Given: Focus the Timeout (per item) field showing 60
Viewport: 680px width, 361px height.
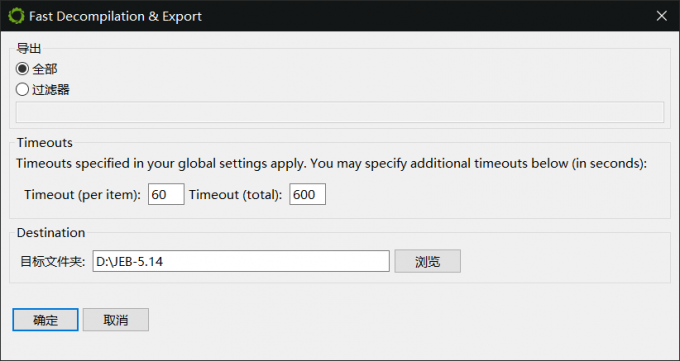Looking at the screenshot, I should (x=166, y=194).
